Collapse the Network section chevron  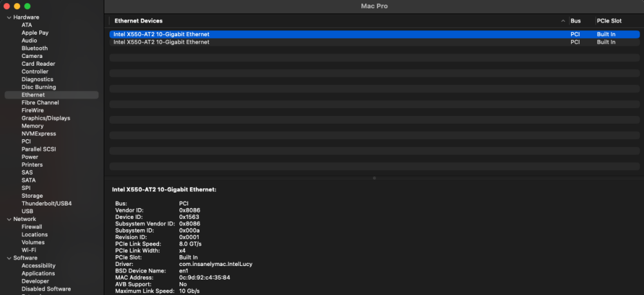pos(9,219)
